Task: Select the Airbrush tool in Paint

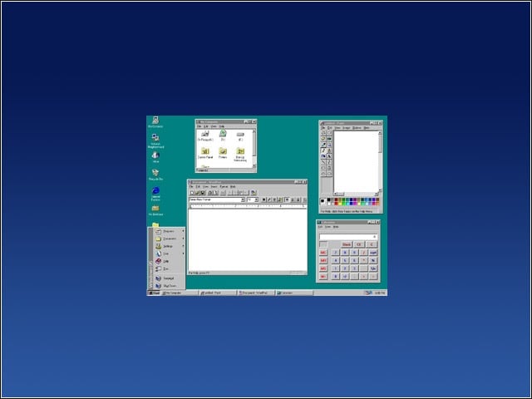Action: pyautogui.click(x=323, y=156)
